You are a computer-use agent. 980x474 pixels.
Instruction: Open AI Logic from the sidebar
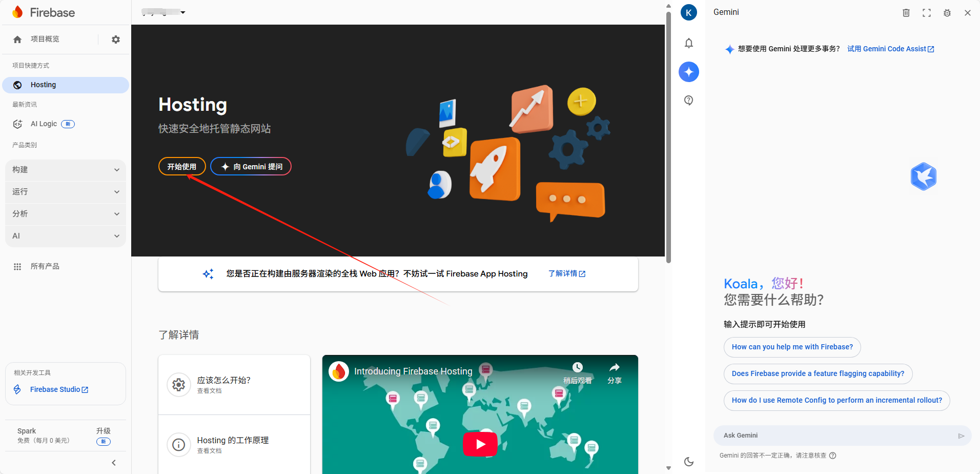(44, 124)
